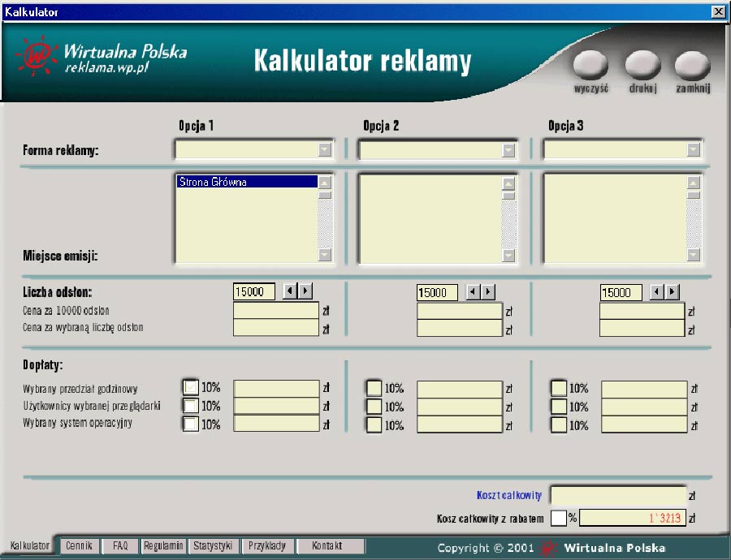Screen dimensions: 731x560
Task: Click the down arrow of the Opcja 1 list scrollbar
Action: tap(325, 254)
